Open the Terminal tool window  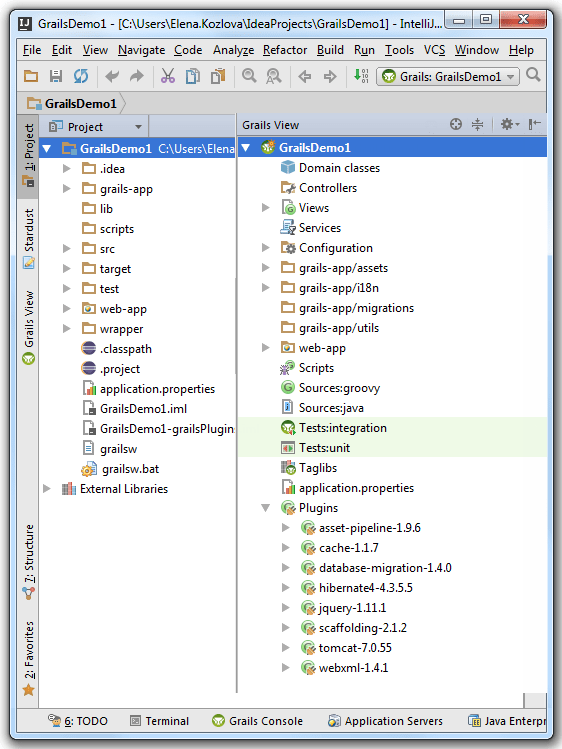tap(159, 721)
